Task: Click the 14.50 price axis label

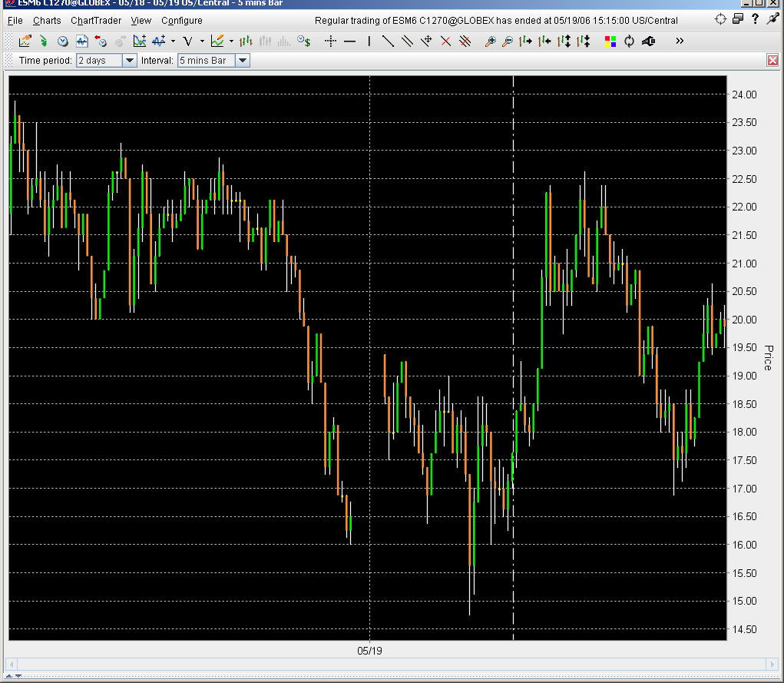Action: (x=744, y=629)
